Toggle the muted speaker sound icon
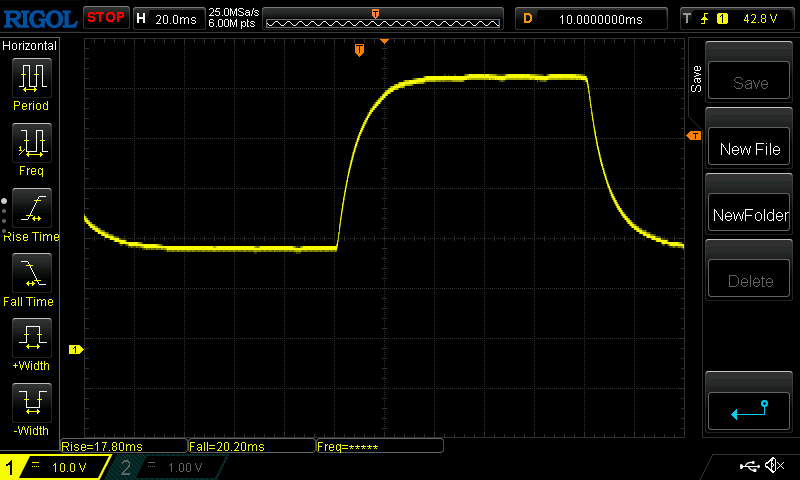Image resolution: width=800 pixels, height=480 pixels. (x=774, y=466)
